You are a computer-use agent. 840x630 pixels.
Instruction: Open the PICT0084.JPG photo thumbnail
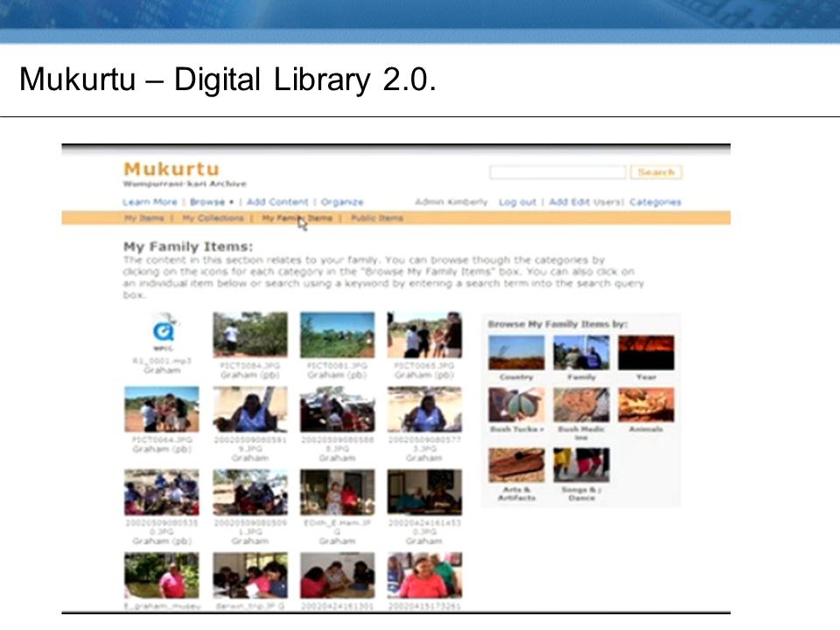pos(250,335)
